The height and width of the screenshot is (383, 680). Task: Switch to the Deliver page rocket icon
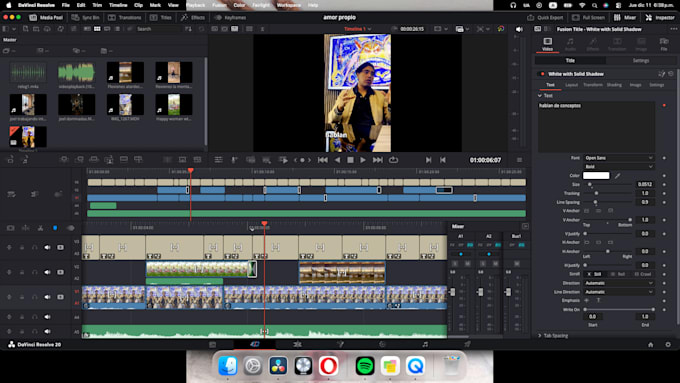467,344
